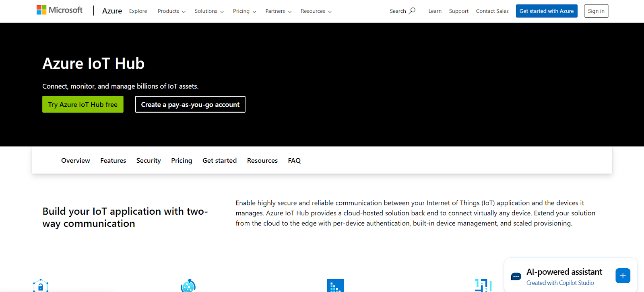This screenshot has width=644, height=292.
Task: Go to the Security section tab
Action: point(149,160)
